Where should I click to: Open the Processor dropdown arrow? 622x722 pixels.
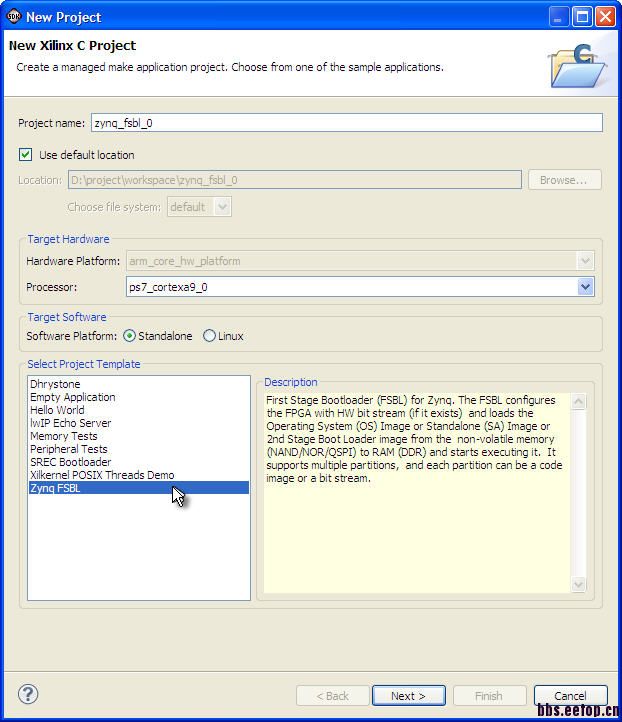pos(585,287)
